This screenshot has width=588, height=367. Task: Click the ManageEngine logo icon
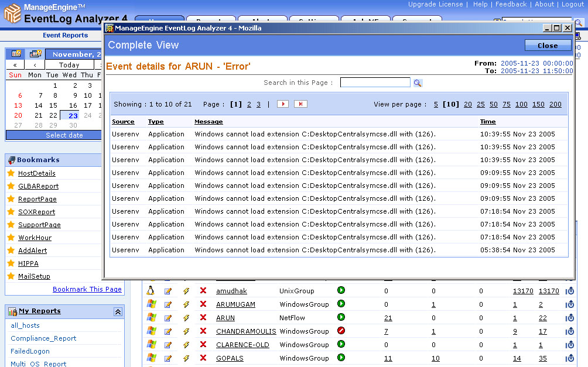12,13
